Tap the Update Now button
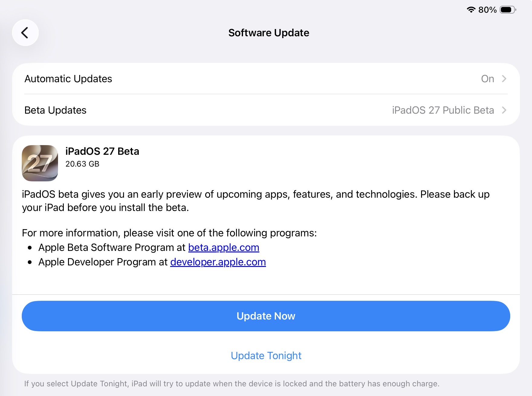The width and height of the screenshot is (532, 396). coord(266,316)
